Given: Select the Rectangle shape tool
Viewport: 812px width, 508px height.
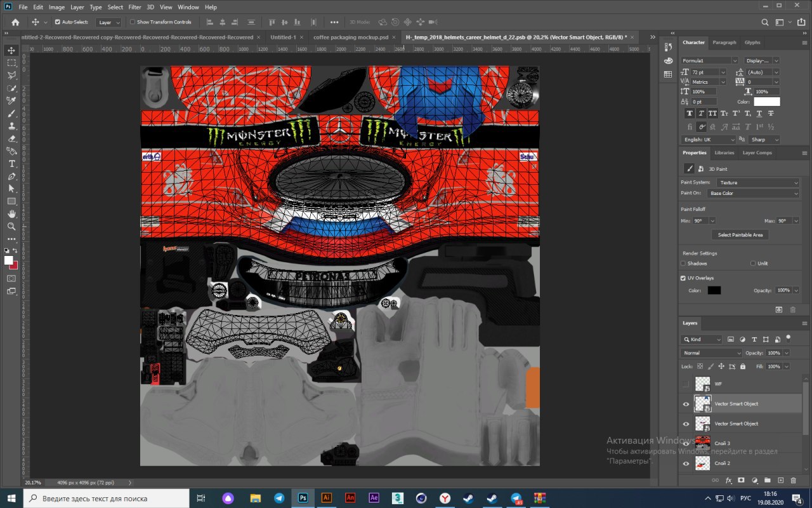Looking at the screenshot, I should pyautogui.click(x=11, y=201).
